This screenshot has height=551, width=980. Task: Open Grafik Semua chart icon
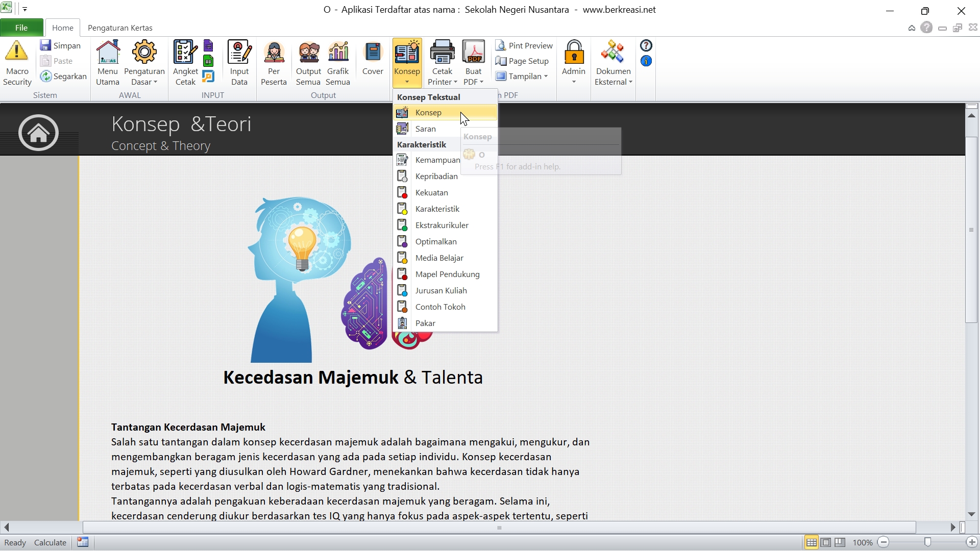tap(338, 52)
